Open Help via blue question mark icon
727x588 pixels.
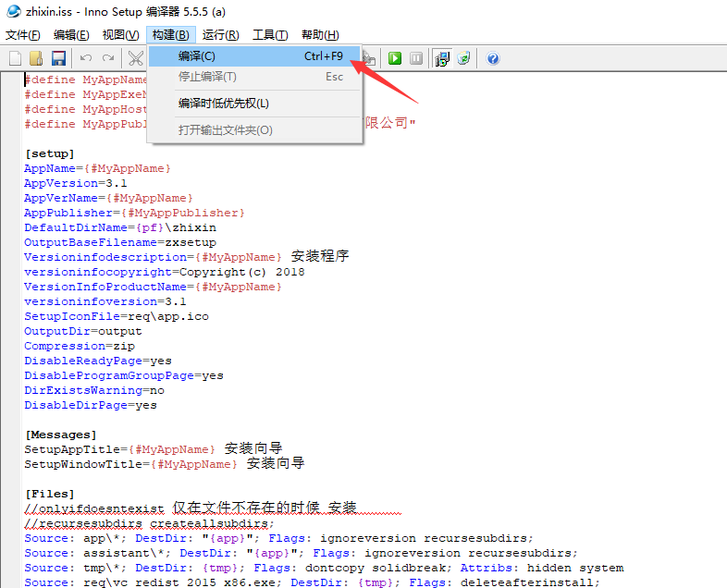(492, 58)
